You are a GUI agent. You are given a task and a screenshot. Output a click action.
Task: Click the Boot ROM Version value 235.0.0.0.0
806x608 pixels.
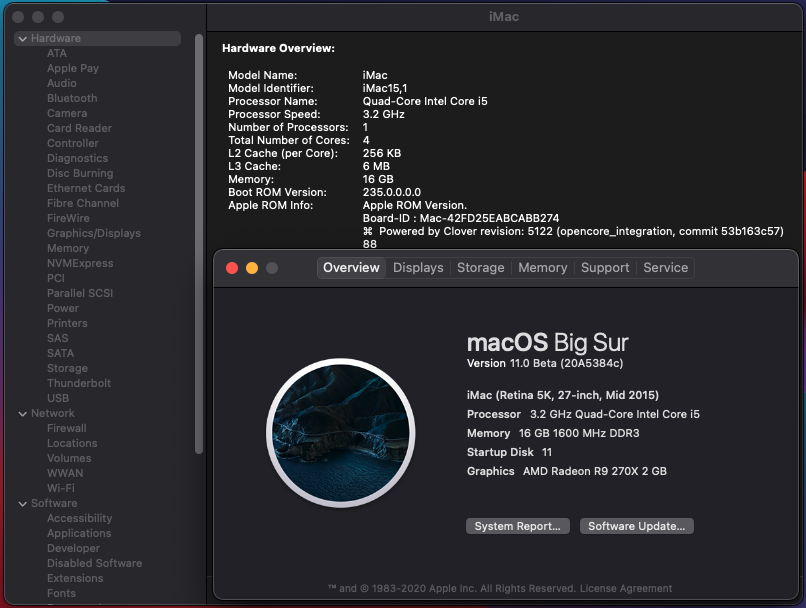coord(392,192)
